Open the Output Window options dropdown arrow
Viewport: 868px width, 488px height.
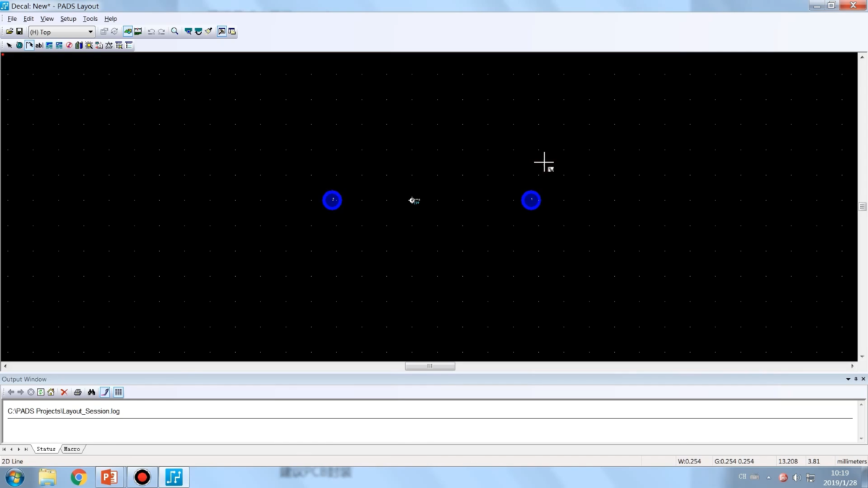tap(848, 379)
